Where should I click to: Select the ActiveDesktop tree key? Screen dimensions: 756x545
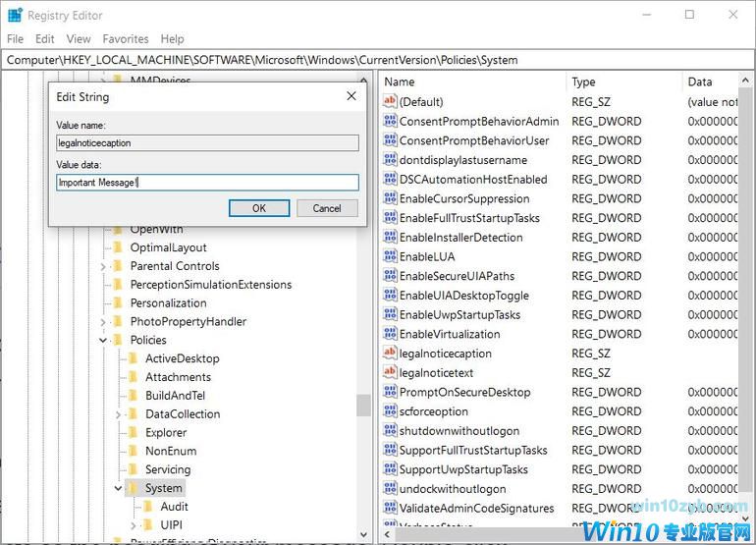click(x=183, y=358)
